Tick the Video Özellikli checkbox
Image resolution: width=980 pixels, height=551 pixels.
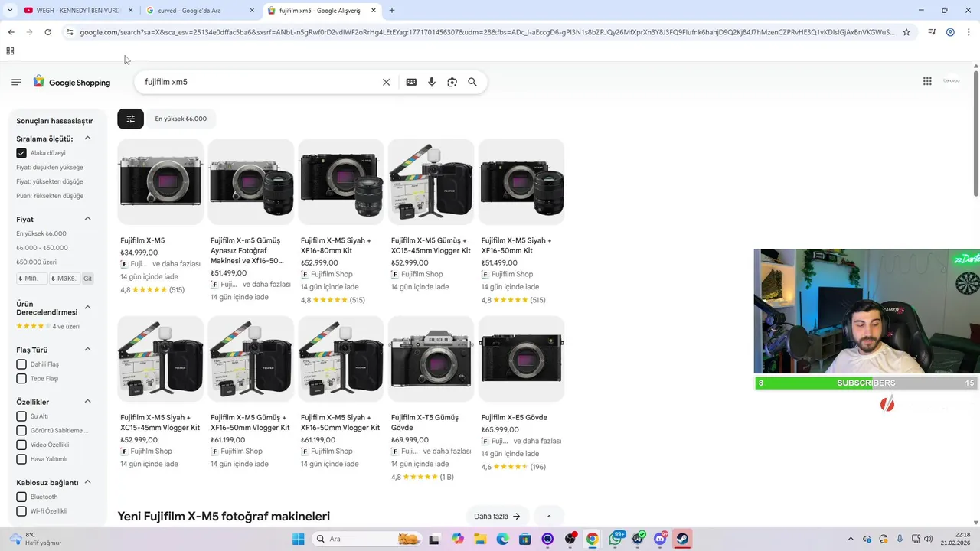pos(21,445)
